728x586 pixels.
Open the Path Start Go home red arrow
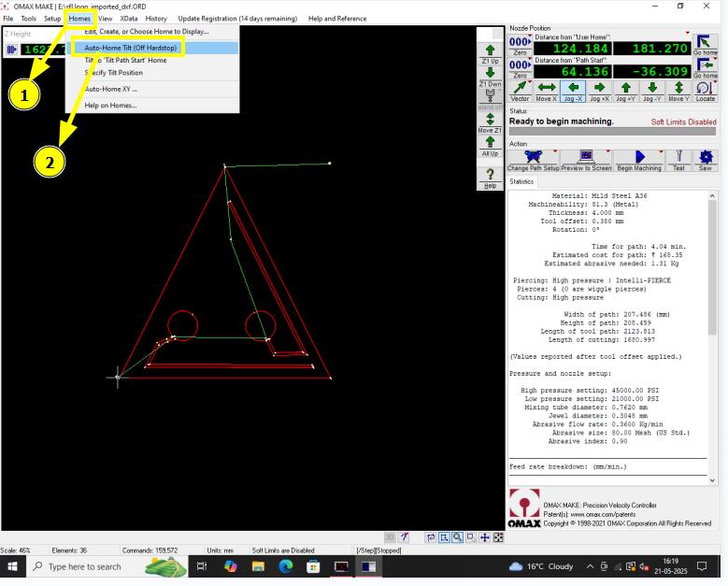(x=715, y=60)
